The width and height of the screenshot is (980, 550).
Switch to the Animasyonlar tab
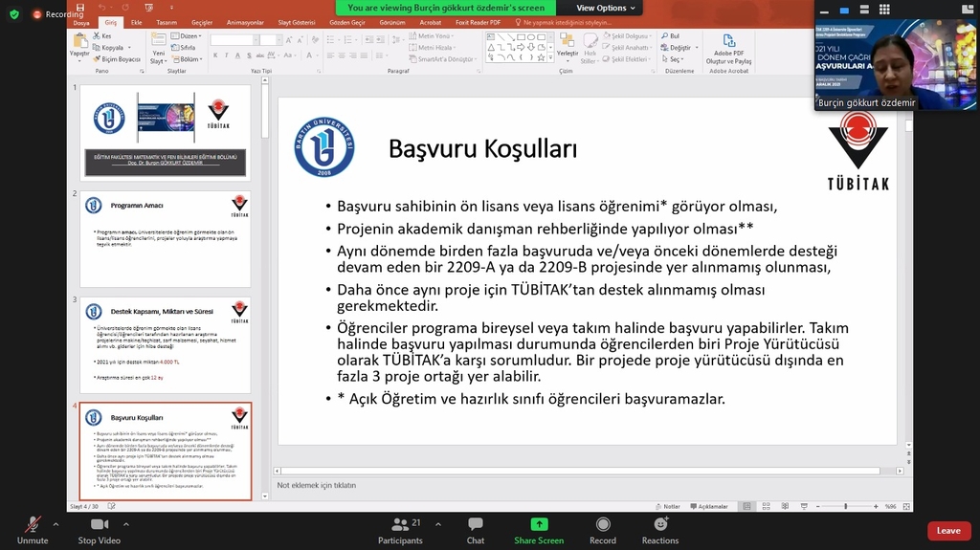245,23
